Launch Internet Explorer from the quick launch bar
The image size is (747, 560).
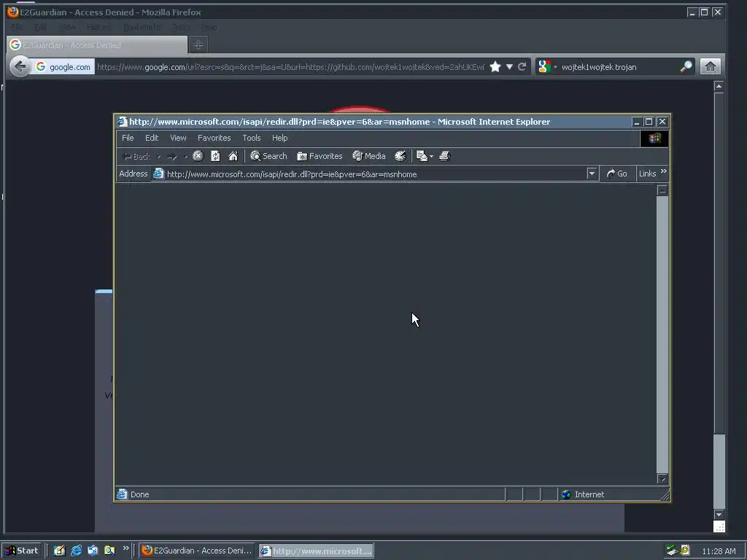(76, 551)
